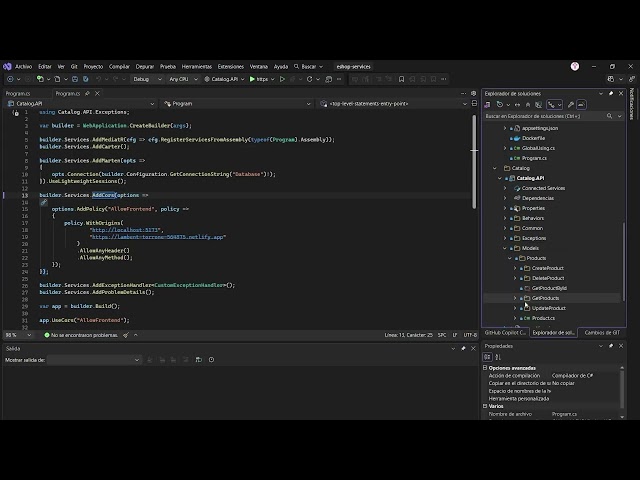This screenshot has height=480, width=640.
Task: Pin the Salida output panel
Action: click(463, 349)
